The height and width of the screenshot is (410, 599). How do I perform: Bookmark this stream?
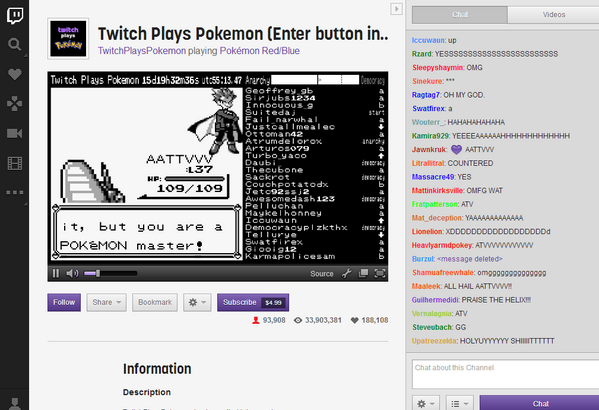pyautogui.click(x=155, y=302)
